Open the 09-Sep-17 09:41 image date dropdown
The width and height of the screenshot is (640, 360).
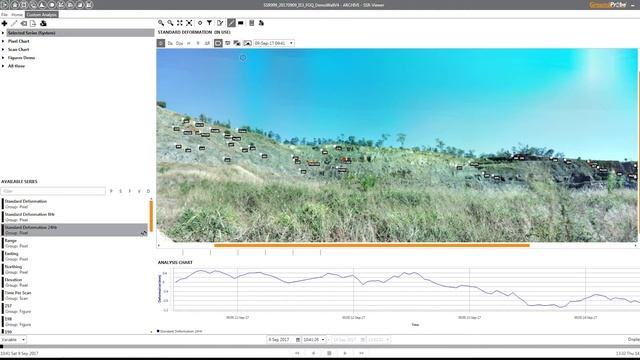pos(274,43)
